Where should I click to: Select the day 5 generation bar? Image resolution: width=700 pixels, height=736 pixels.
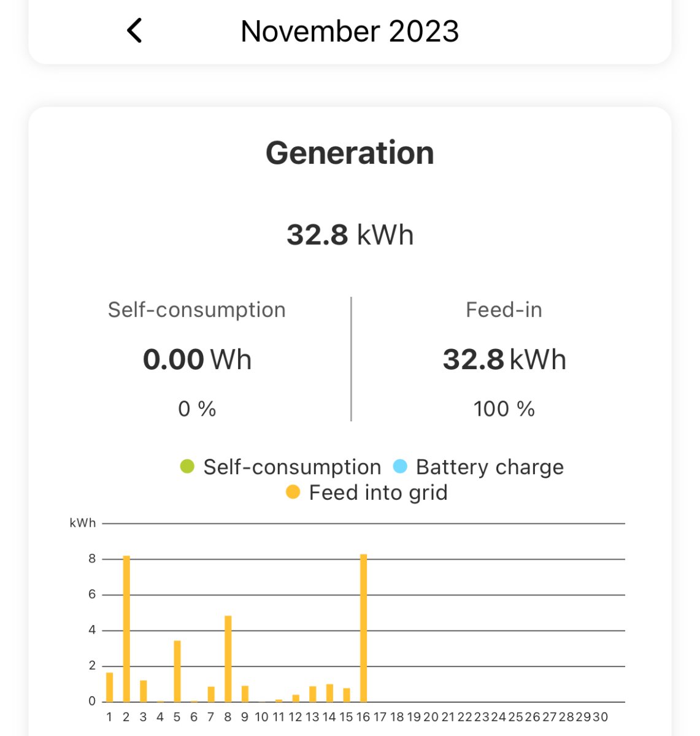coord(177,671)
